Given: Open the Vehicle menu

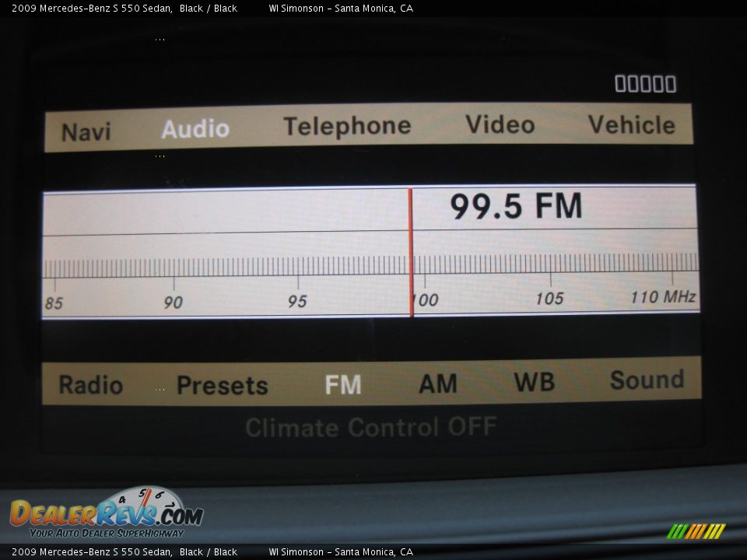Looking at the screenshot, I should 632,124.
